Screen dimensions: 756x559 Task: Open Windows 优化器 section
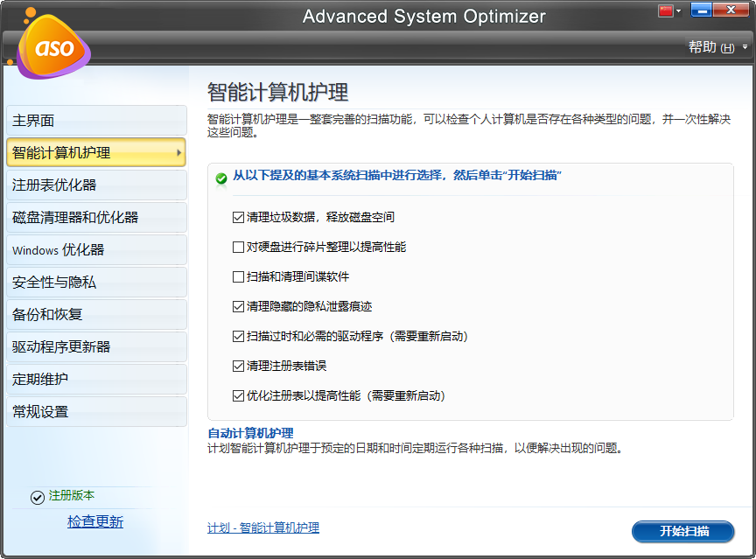tap(96, 249)
